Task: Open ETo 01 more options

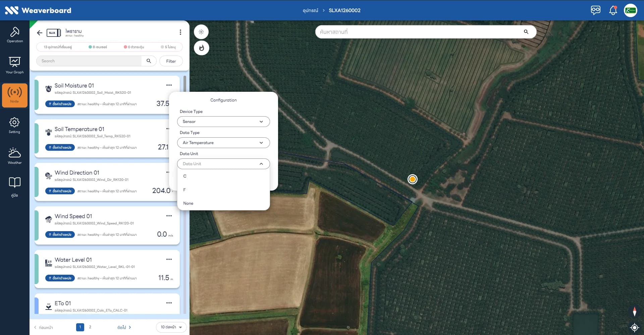Action: [169, 303]
